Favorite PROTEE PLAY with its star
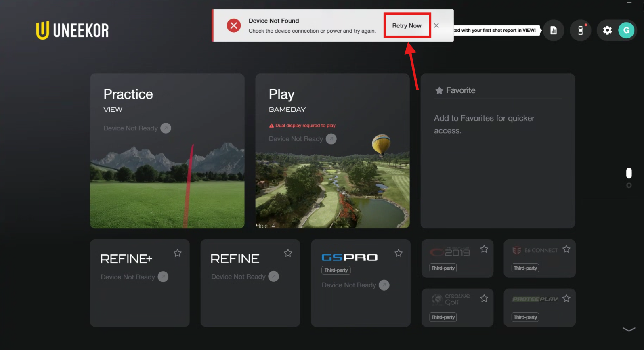644x350 pixels. coord(566,298)
